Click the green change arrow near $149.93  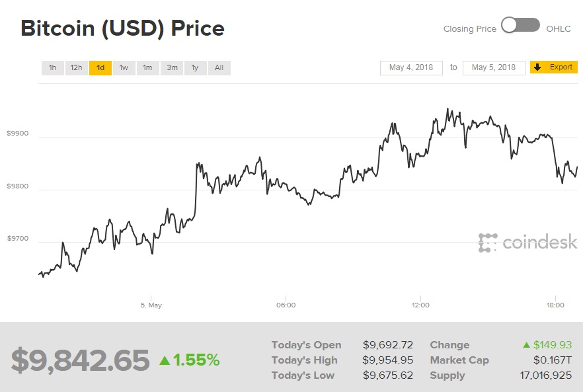(x=526, y=345)
